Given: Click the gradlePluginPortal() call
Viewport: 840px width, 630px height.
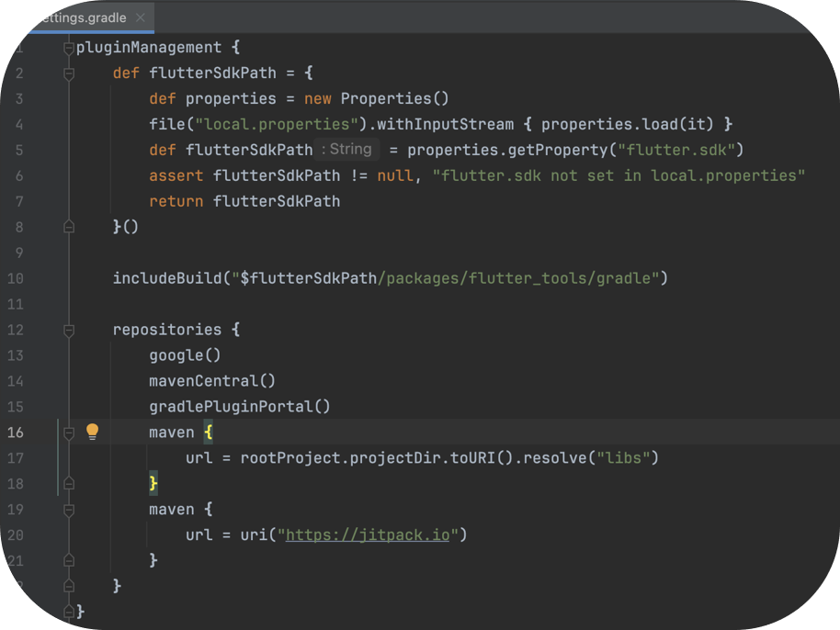Looking at the screenshot, I should pyautogui.click(x=239, y=407).
